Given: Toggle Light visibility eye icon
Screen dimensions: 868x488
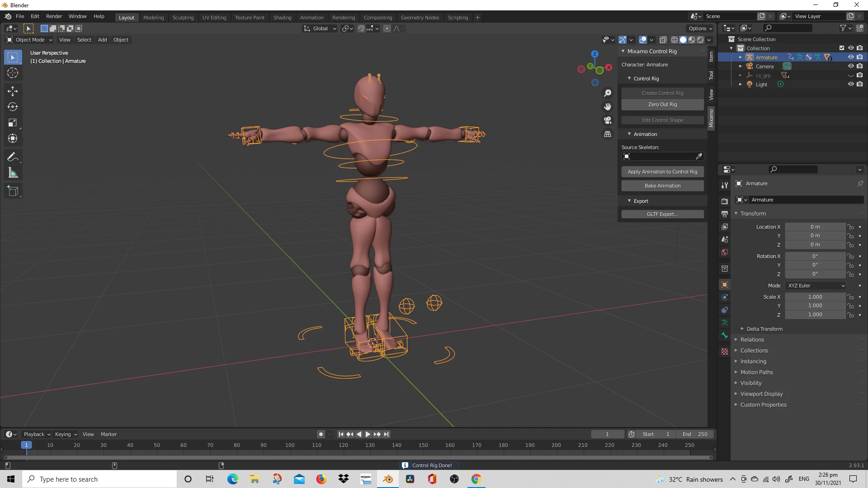Looking at the screenshot, I should (850, 84).
